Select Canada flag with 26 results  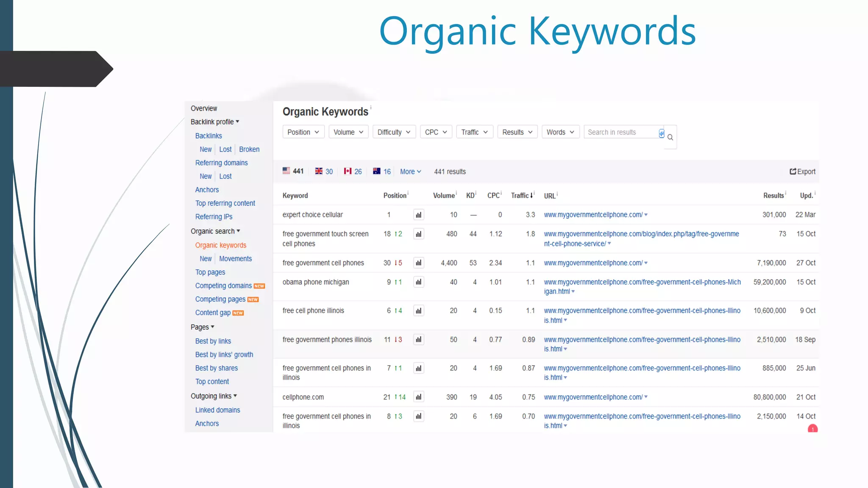pos(353,171)
